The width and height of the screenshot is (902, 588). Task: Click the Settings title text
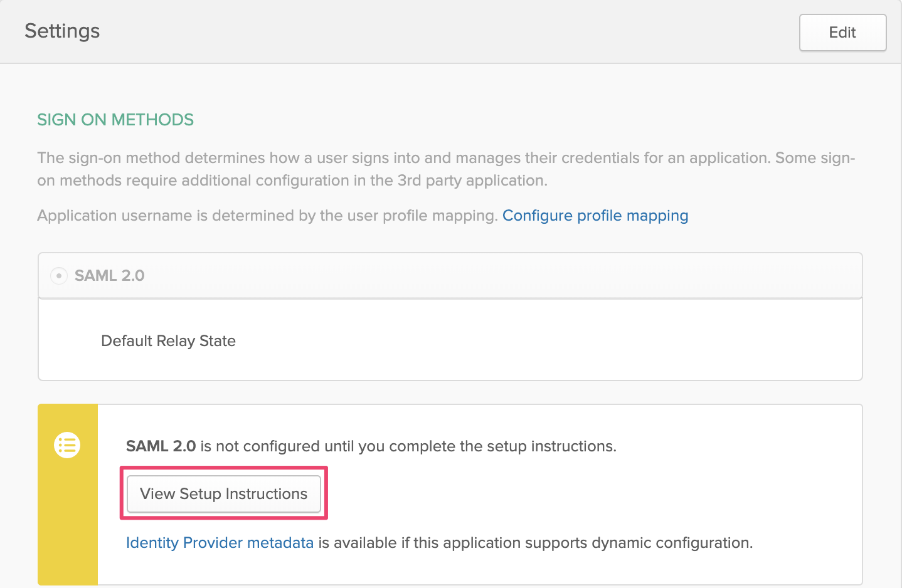click(x=62, y=31)
